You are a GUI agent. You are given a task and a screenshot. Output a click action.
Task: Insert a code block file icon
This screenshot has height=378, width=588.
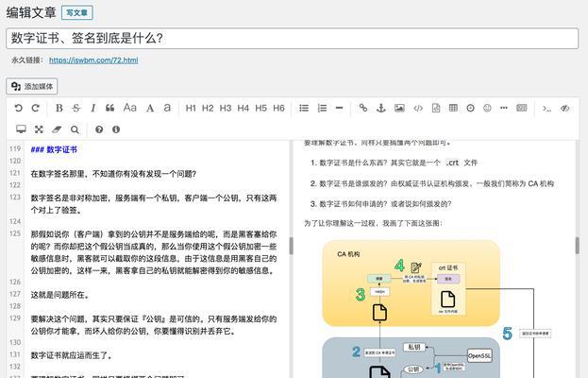(x=436, y=108)
